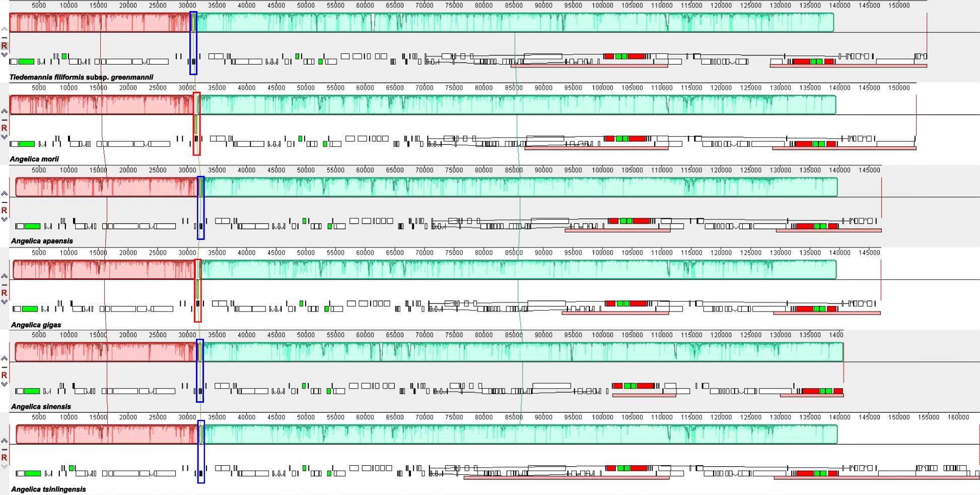Move Angelica gigas genome up
The width and height of the screenshot is (980, 495).
[4, 276]
